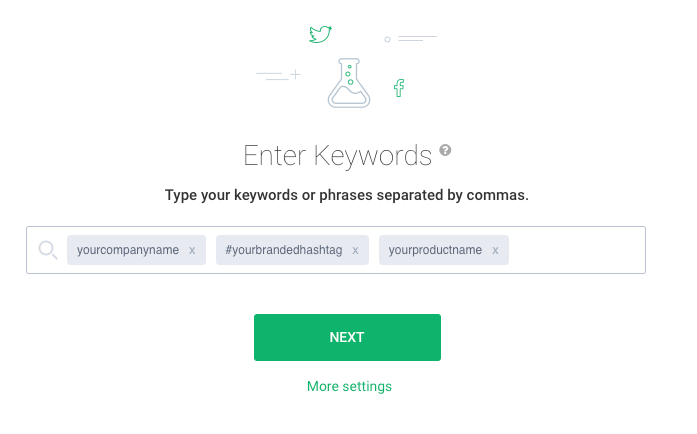Delete the yourproductname keyword tag
This screenshot has height=434, width=697.
coord(495,250)
